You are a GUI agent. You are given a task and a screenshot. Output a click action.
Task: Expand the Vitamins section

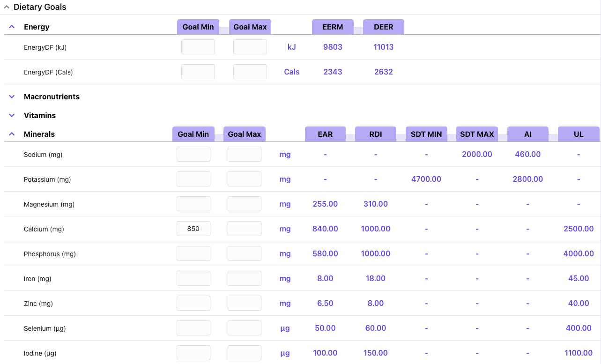pos(12,116)
